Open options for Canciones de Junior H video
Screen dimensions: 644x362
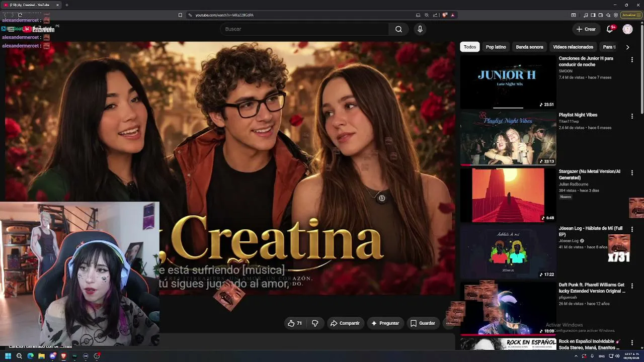pos(632,59)
